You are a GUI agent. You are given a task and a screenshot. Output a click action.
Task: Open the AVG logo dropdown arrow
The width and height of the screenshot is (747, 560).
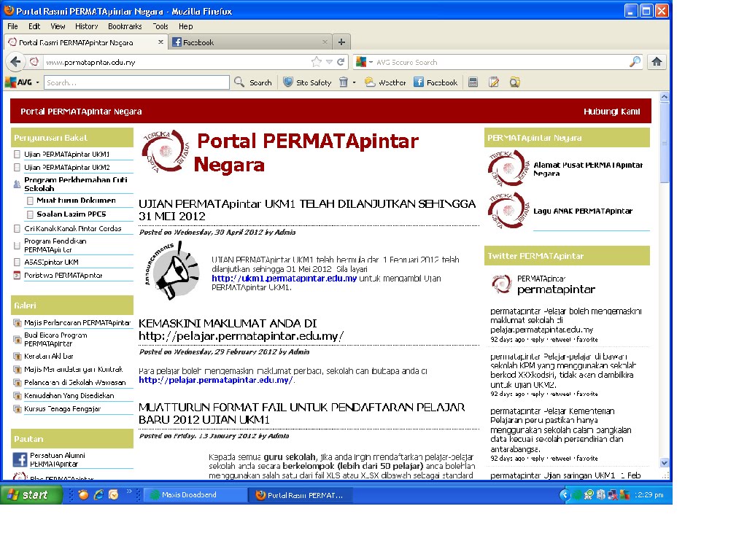click(x=37, y=82)
